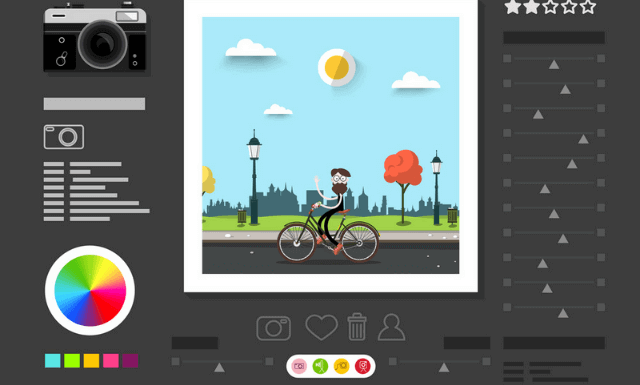Click the retro camera illustration in the left panel
The height and width of the screenshot is (385, 640).
coord(95,38)
